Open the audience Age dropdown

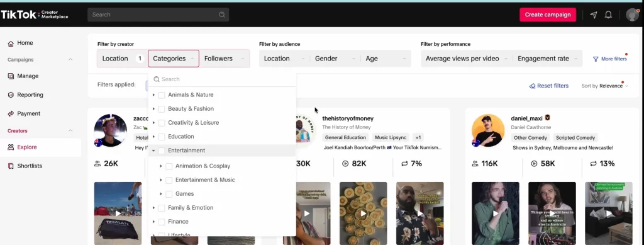click(386, 59)
